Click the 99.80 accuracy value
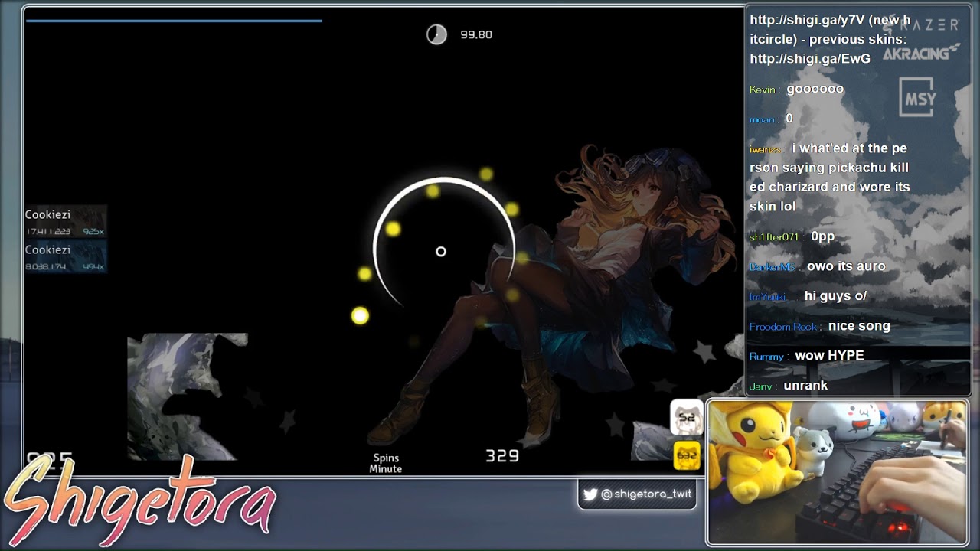This screenshot has height=551, width=980. coord(476,34)
